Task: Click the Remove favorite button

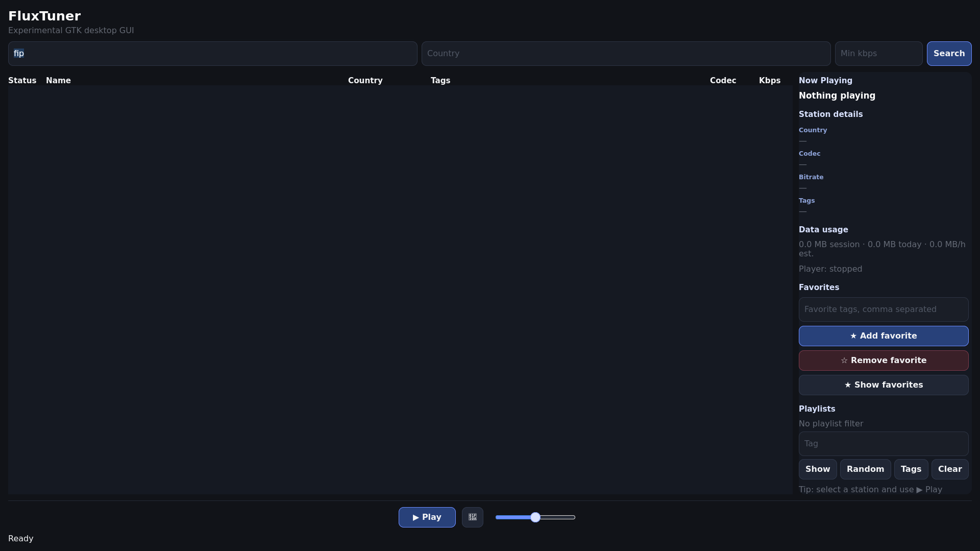Action: pos(884,361)
